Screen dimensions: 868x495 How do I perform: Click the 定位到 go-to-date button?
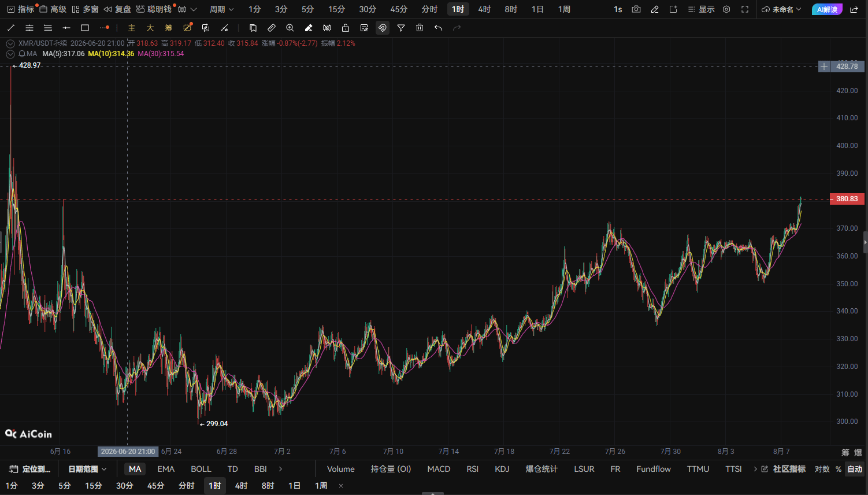(x=30, y=469)
